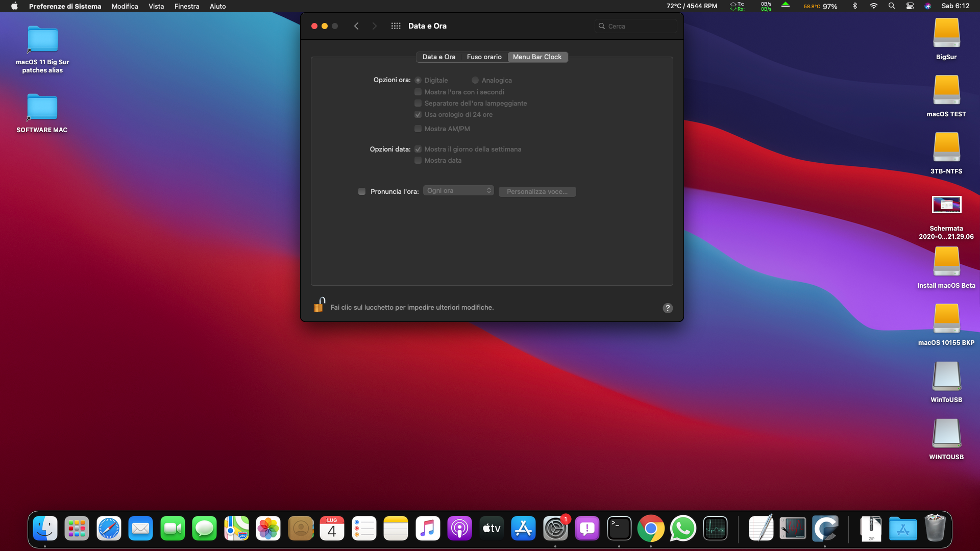Image resolution: width=980 pixels, height=551 pixels.
Task: Select 3TB-NTFS drive on desktop
Action: click(x=946, y=148)
